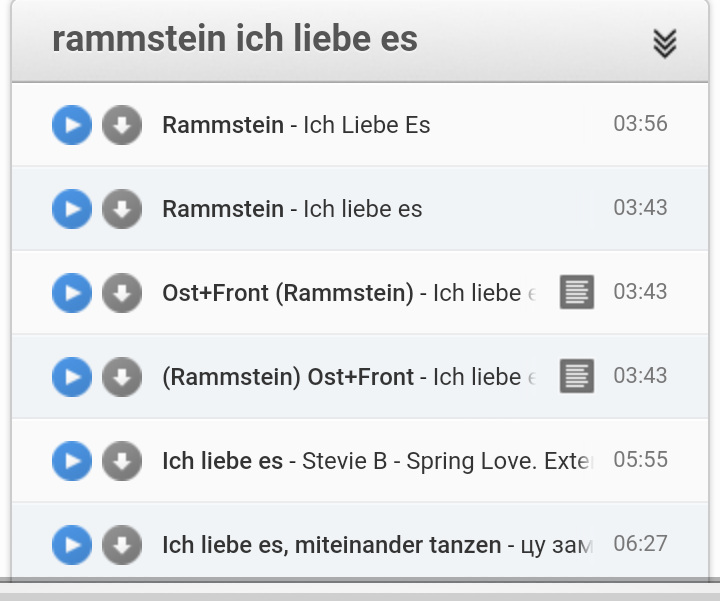Download (Rammstein) Ost+Front track
The height and width of the screenshot is (601, 720).
coord(122,377)
